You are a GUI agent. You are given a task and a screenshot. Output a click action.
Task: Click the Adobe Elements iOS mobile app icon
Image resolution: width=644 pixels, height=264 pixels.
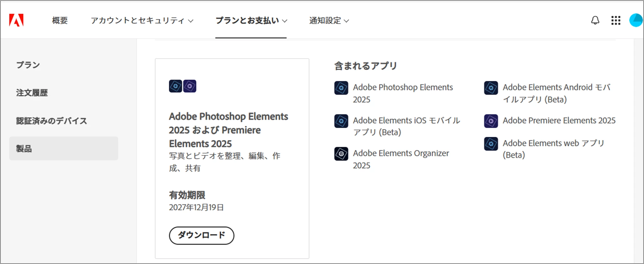[341, 121]
